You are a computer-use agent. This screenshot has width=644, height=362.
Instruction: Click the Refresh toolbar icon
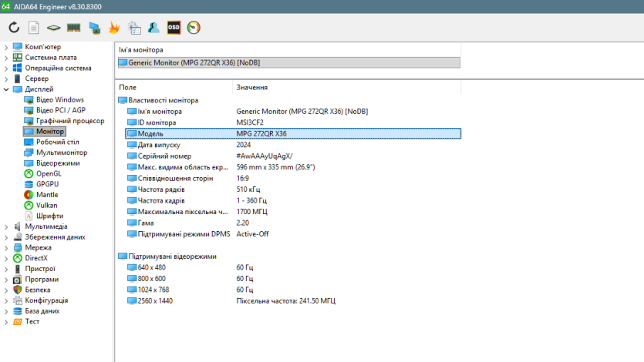click(14, 28)
